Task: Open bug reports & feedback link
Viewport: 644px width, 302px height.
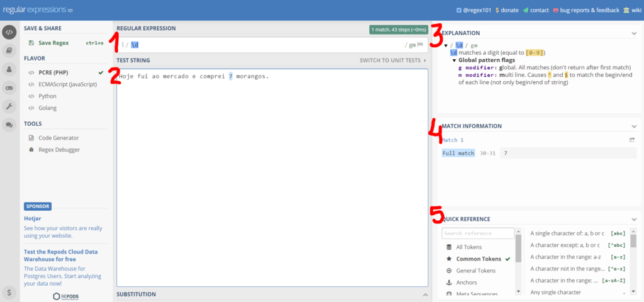Action: 586,10
